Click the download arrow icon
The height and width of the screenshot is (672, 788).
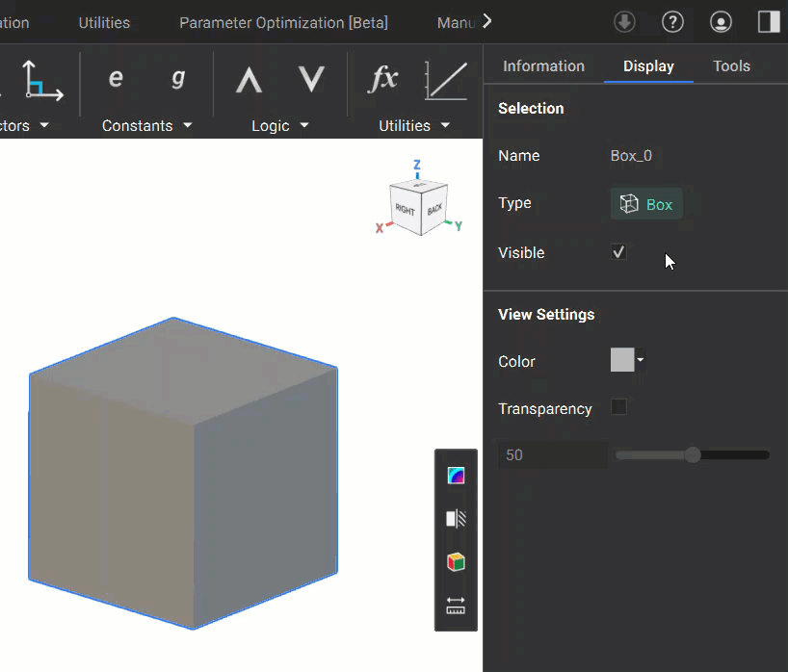point(624,22)
